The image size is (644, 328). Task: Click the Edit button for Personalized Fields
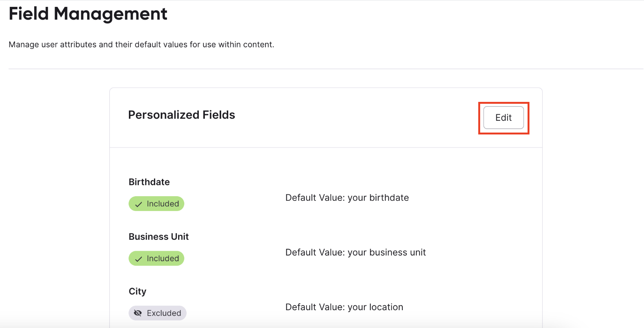(503, 117)
